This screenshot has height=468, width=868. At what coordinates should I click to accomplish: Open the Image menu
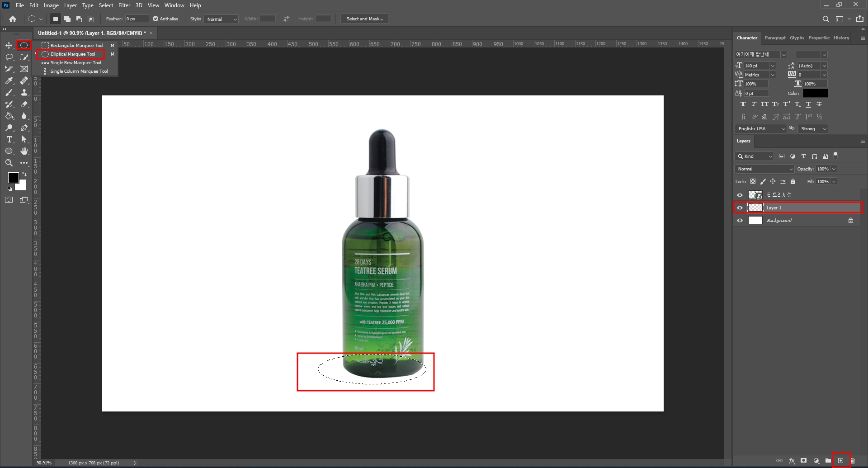point(51,5)
